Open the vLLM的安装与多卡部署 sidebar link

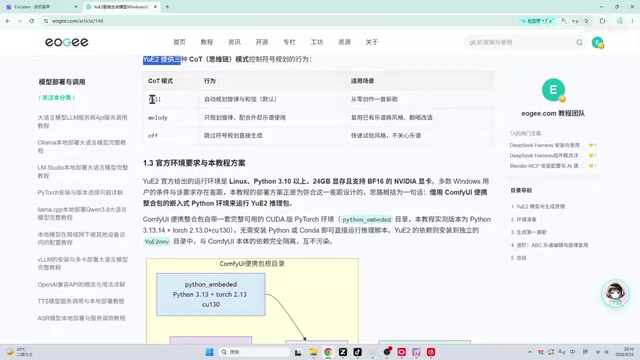coord(82,263)
